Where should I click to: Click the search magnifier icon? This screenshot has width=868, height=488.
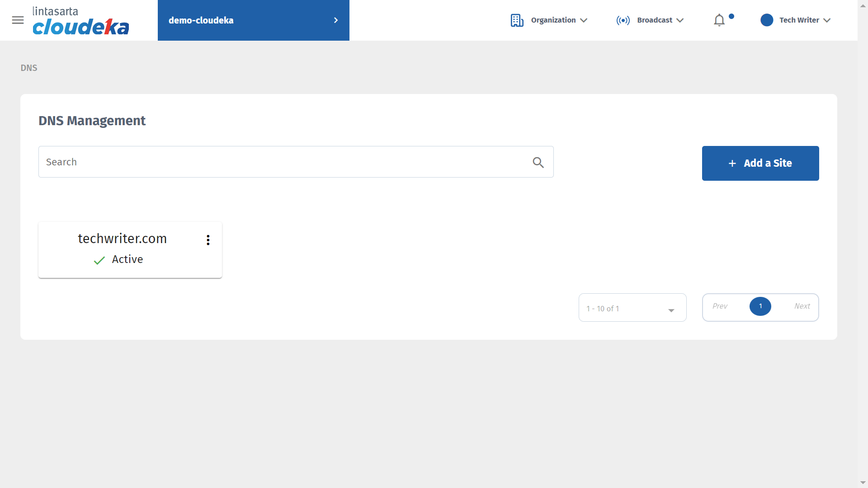click(x=538, y=162)
